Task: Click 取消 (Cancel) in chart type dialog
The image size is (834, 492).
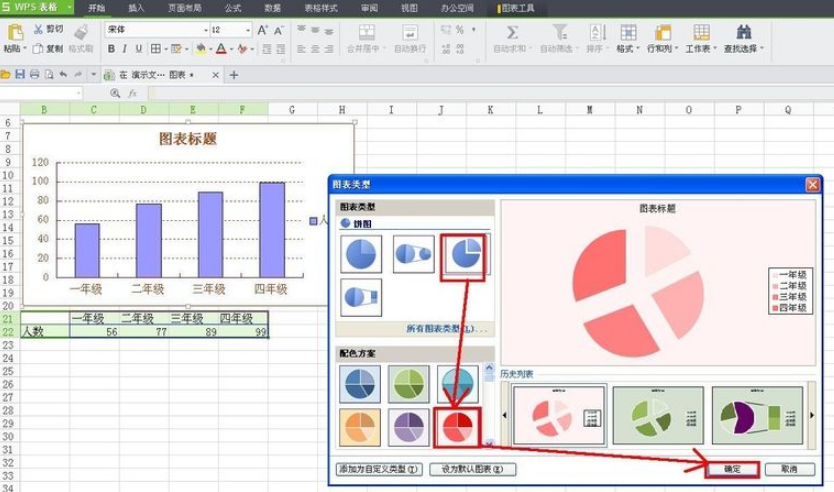Action: coord(789,469)
